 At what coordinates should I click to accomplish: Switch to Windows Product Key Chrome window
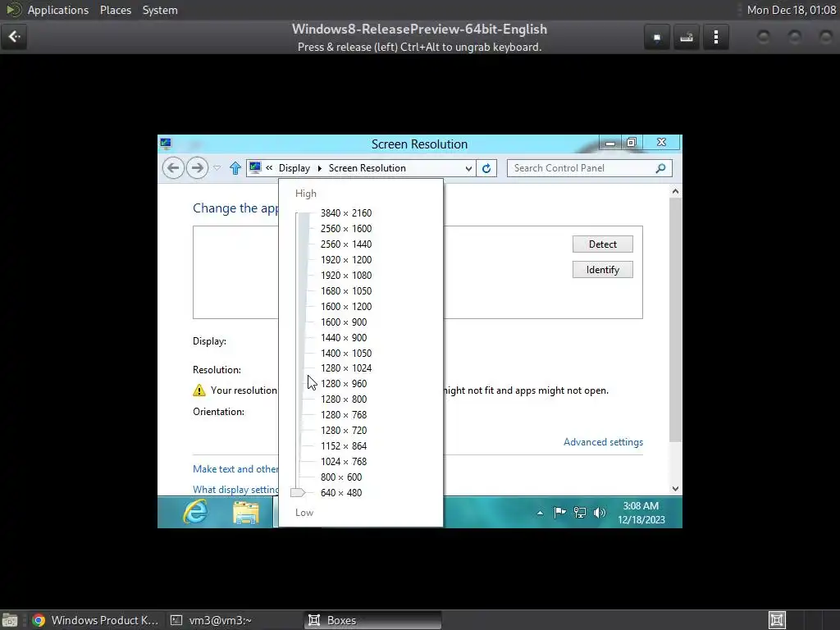click(95, 620)
